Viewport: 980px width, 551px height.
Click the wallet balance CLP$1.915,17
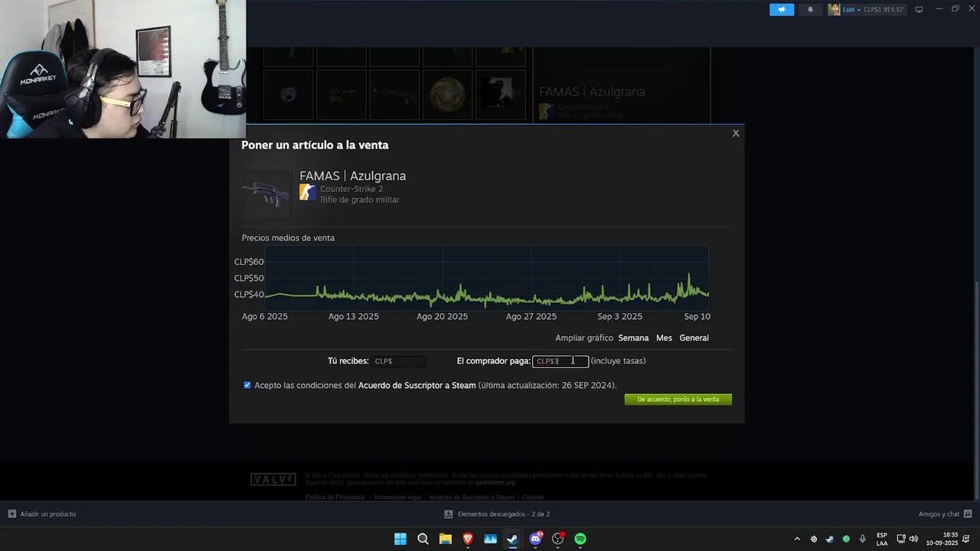(x=884, y=9)
